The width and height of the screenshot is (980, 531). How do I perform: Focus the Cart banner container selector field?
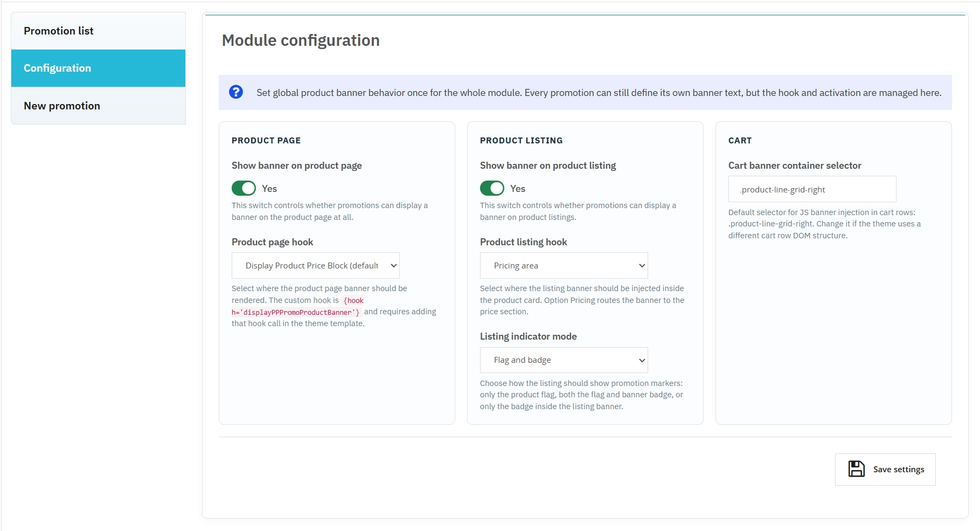point(812,189)
